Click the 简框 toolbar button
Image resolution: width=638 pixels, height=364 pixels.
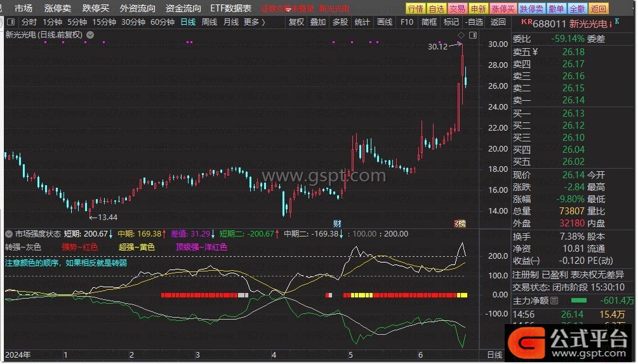429,22
